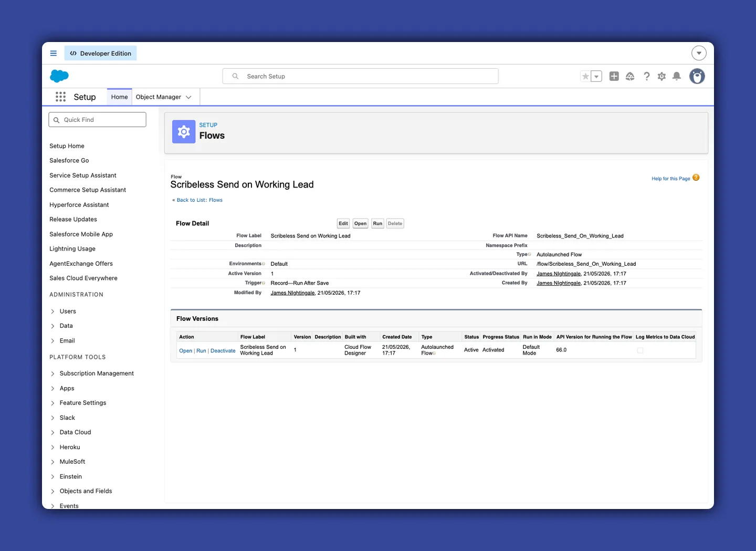Click the Salesforce cloud logo
Screen dimensions: 756x551
[x=59, y=76]
